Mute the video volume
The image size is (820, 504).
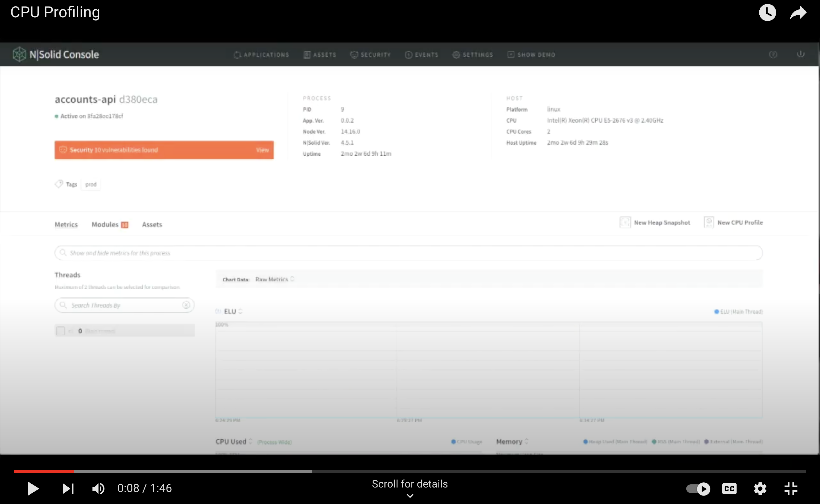tap(98, 489)
